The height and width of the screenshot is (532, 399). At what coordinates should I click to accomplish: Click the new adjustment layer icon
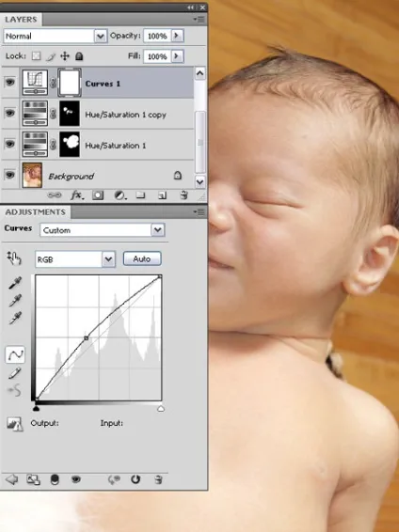click(120, 196)
